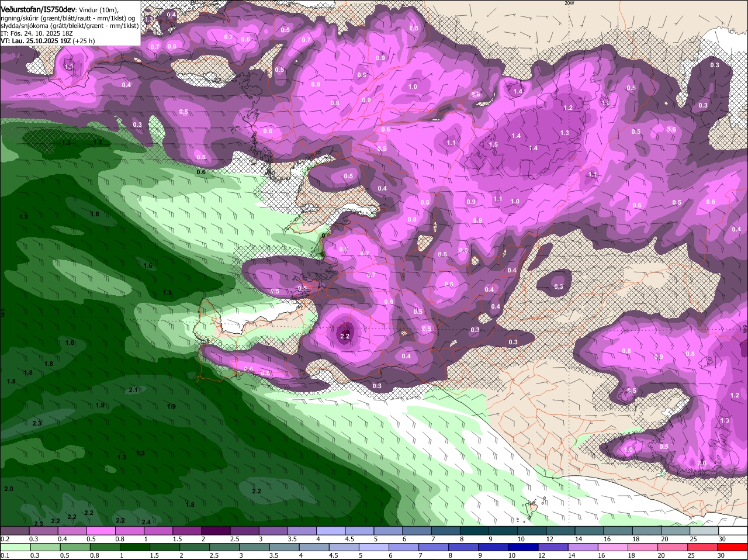Select snow legend swatch between 16 and 18
748x560 pixels.
click(619, 531)
